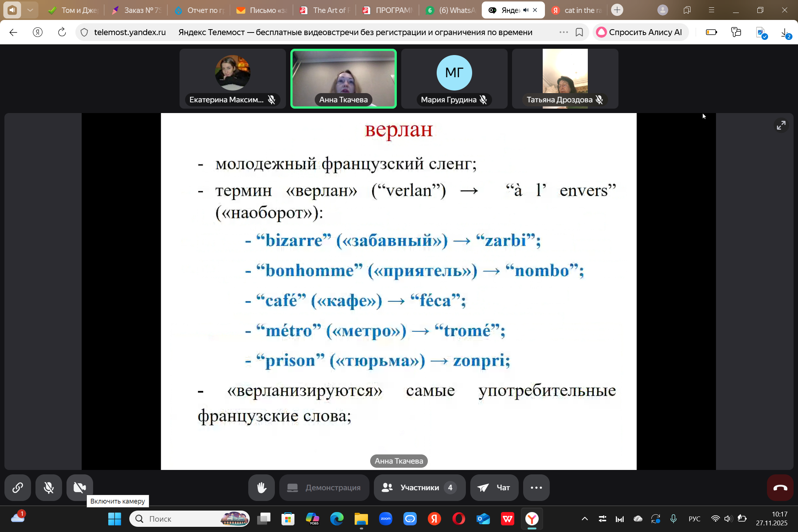Open a new browser tab
This screenshot has width=798, height=532.
617,10
